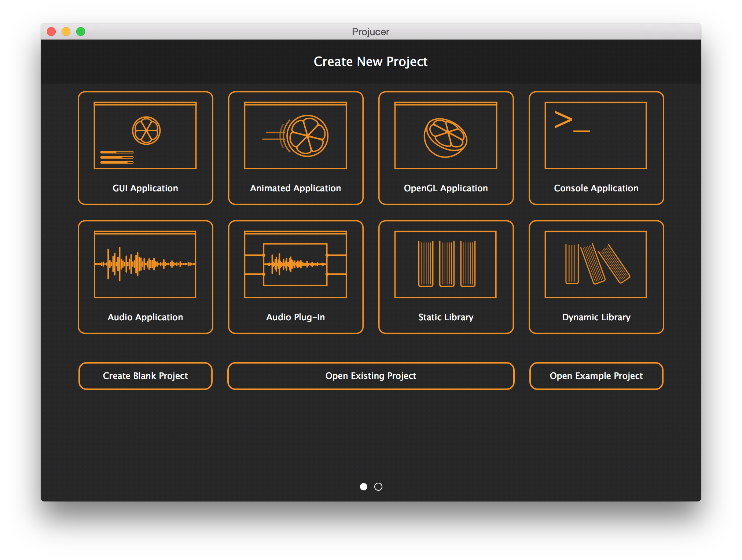Open an existing project
This screenshot has height=560, width=742.
371,376
